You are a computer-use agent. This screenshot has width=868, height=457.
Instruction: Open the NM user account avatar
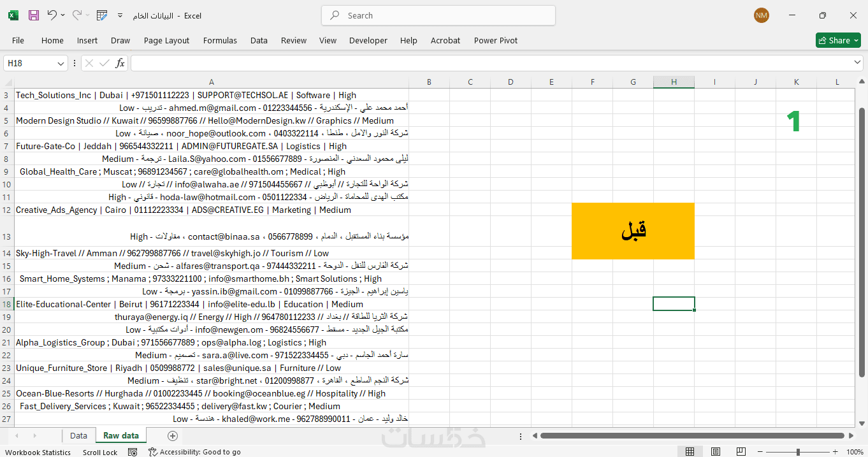point(761,15)
